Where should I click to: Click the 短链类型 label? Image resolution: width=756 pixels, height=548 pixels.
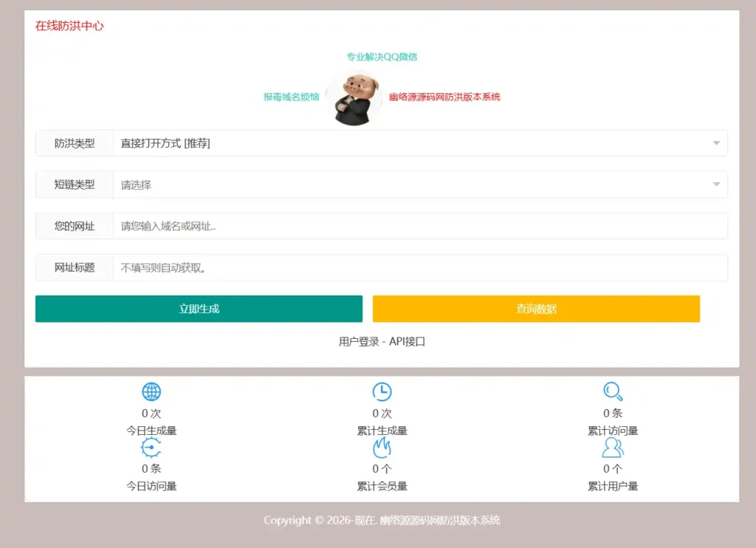coord(75,185)
